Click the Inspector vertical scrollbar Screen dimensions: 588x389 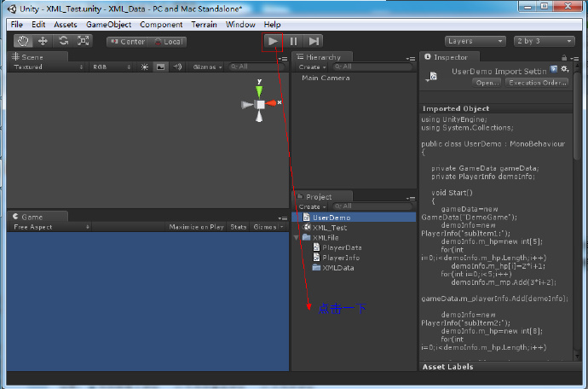tap(577, 116)
